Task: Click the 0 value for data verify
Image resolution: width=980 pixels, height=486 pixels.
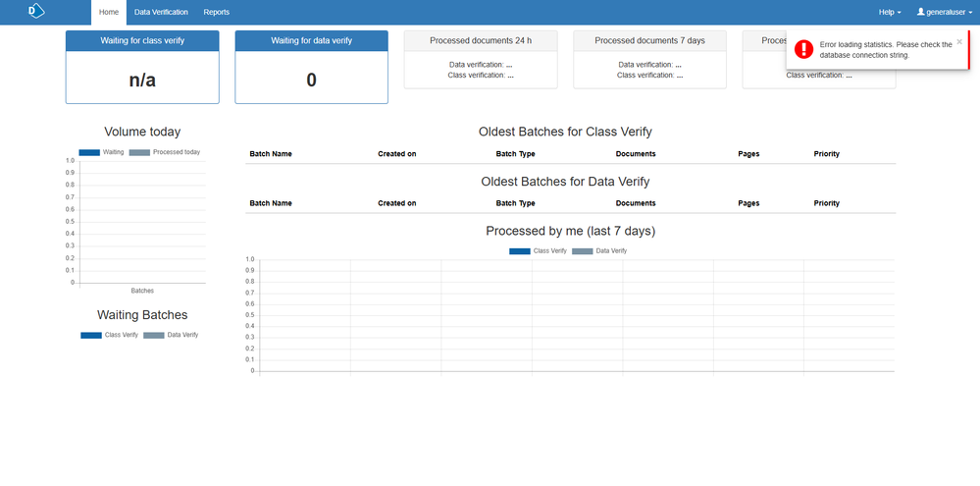Action: click(x=311, y=81)
